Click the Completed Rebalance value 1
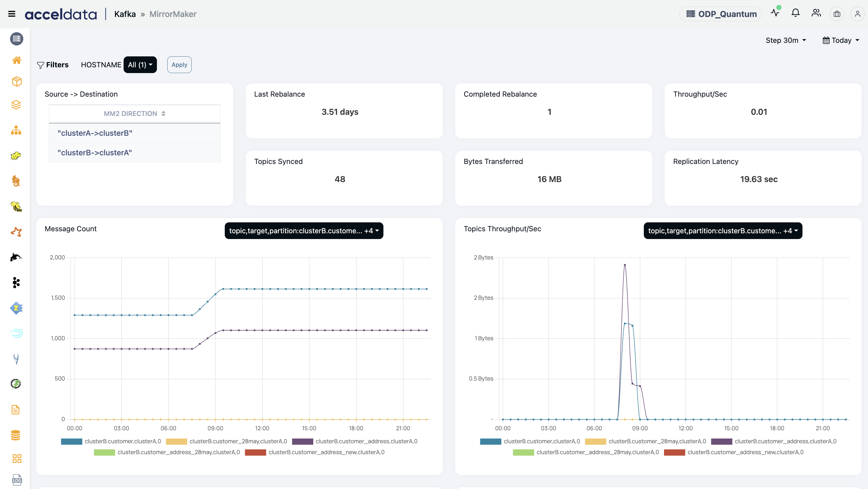Viewport: 868px width, 489px height. click(x=550, y=112)
